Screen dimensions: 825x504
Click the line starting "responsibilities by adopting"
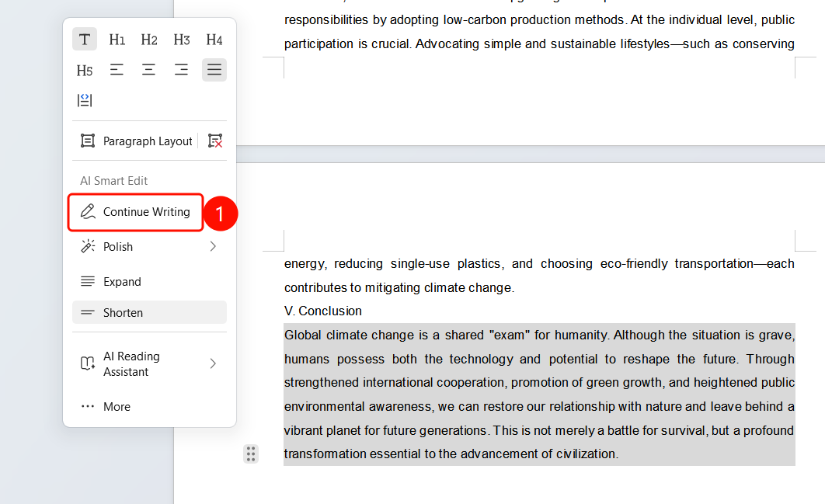pos(539,20)
